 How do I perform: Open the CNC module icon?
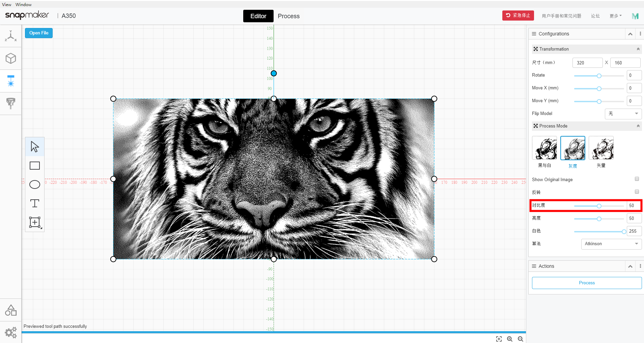[x=11, y=104]
